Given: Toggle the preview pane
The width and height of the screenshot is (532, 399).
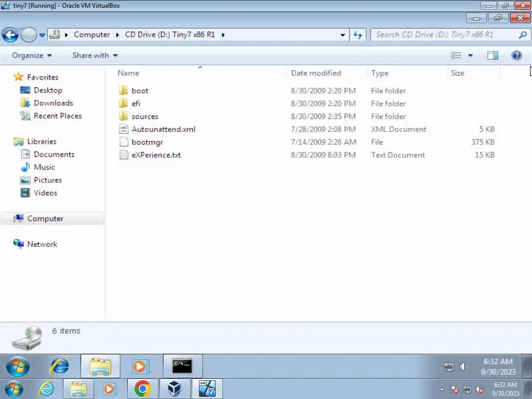Looking at the screenshot, I should pos(493,55).
